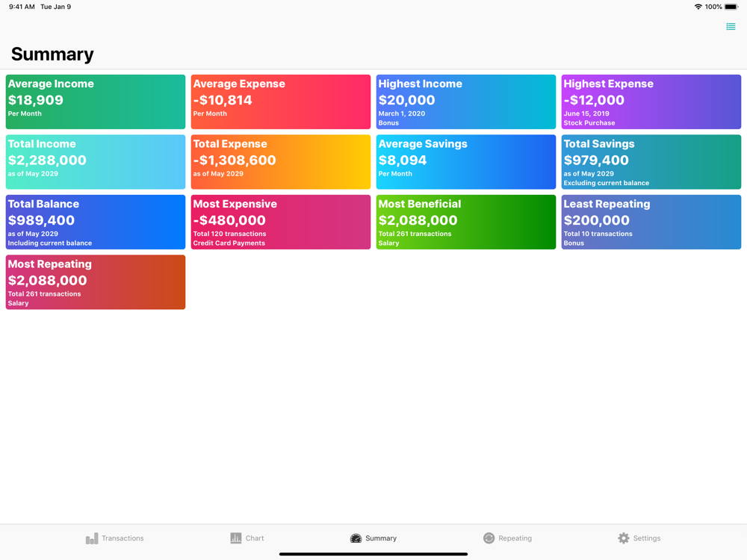
Task: Switch to the Repeating tab
Action: click(507, 538)
